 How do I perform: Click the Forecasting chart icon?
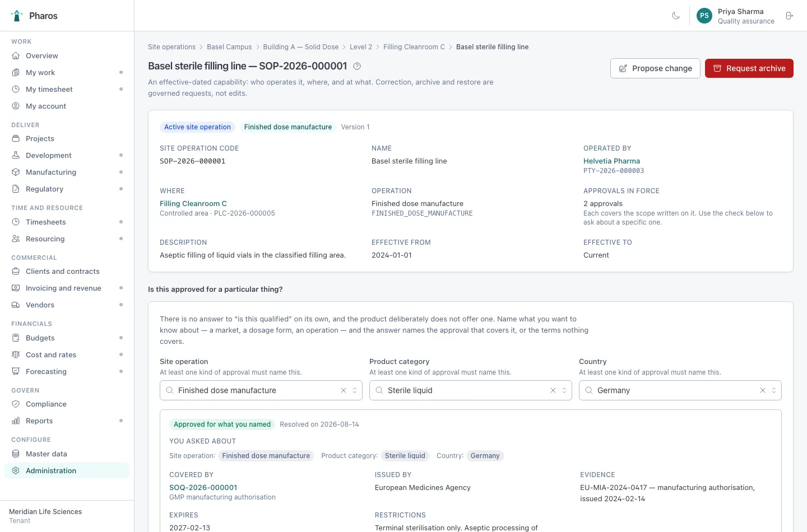pyautogui.click(x=16, y=372)
